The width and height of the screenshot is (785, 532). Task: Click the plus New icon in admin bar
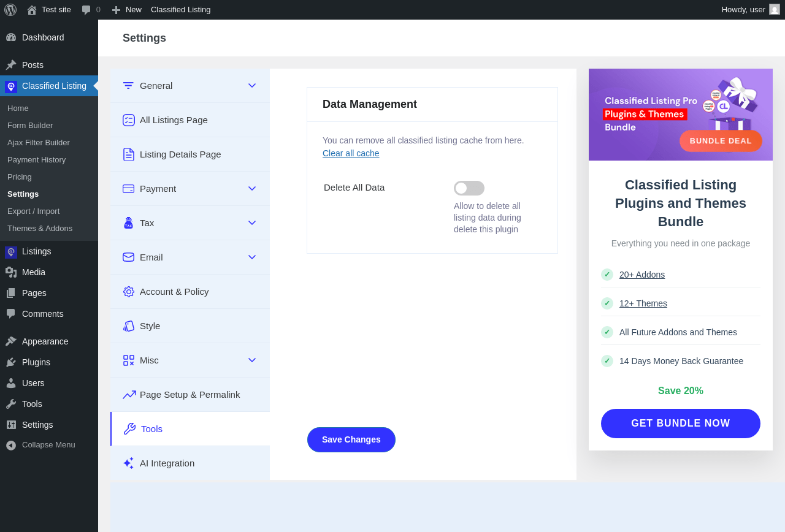tap(116, 10)
